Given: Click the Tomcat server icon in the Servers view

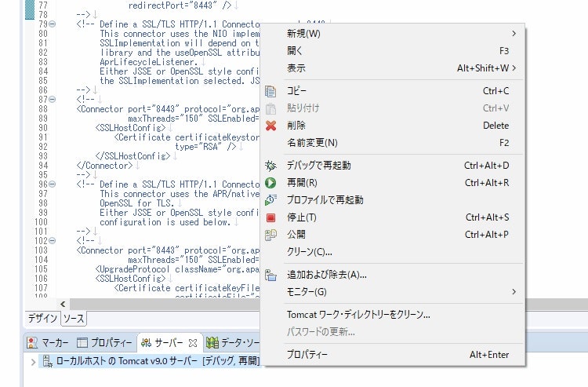Looking at the screenshot, I should [x=47, y=361].
